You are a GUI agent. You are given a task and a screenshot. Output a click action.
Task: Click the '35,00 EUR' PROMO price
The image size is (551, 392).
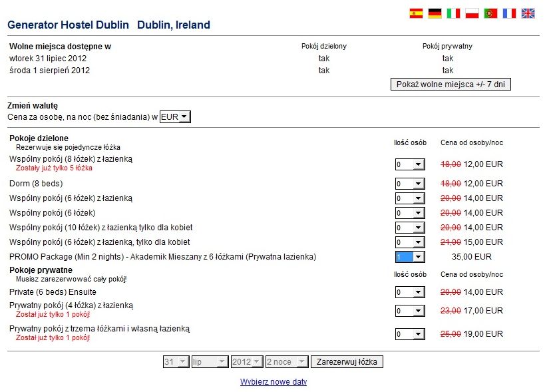(x=472, y=257)
